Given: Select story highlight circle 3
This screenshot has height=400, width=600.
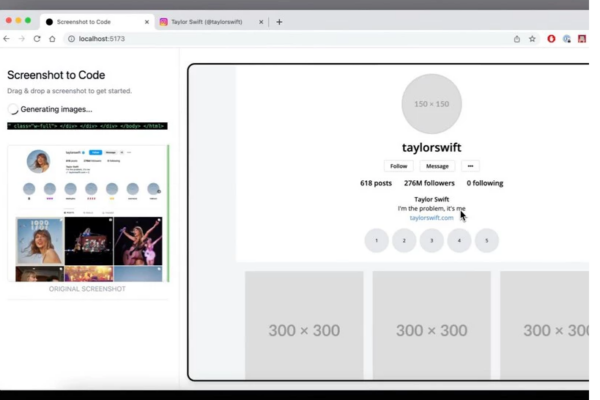Looking at the screenshot, I should pos(432,240).
